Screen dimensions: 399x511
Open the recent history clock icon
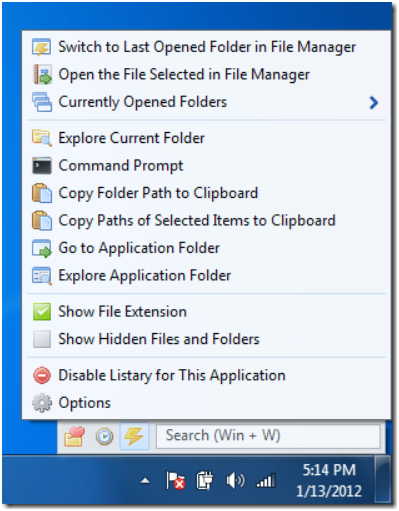click(x=104, y=436)
